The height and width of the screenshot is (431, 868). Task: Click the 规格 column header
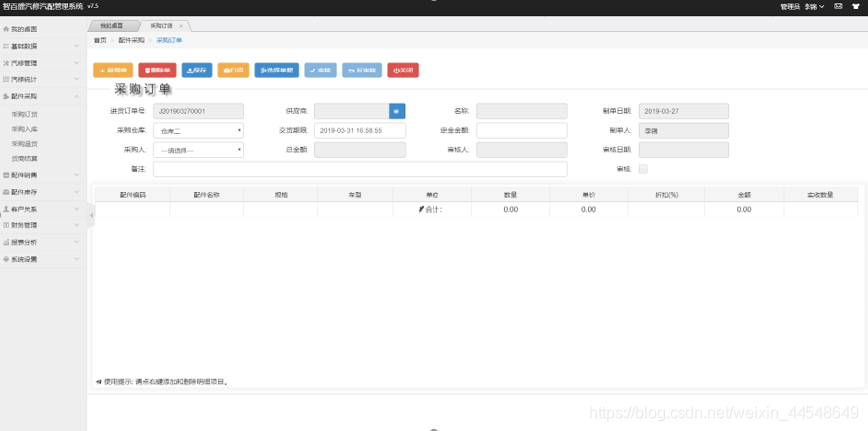pyautogui.click(x=281, y=195)
